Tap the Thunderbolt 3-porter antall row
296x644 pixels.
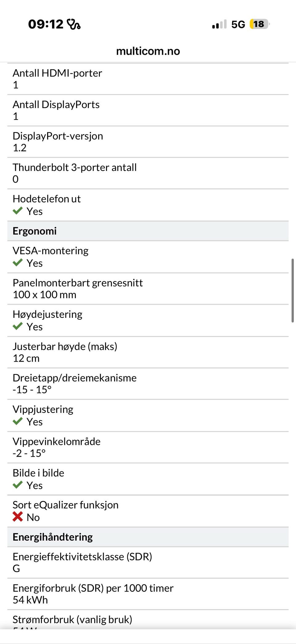tap(148, 173)
